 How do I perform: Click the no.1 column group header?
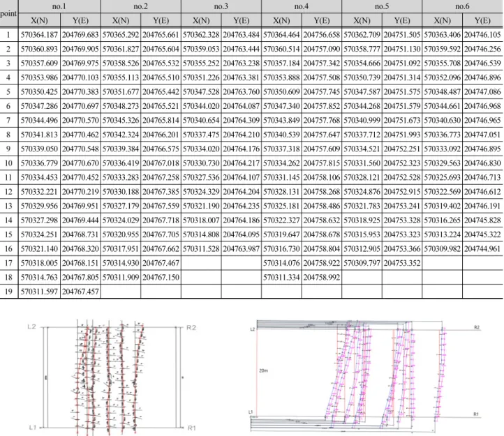(59, 6)
